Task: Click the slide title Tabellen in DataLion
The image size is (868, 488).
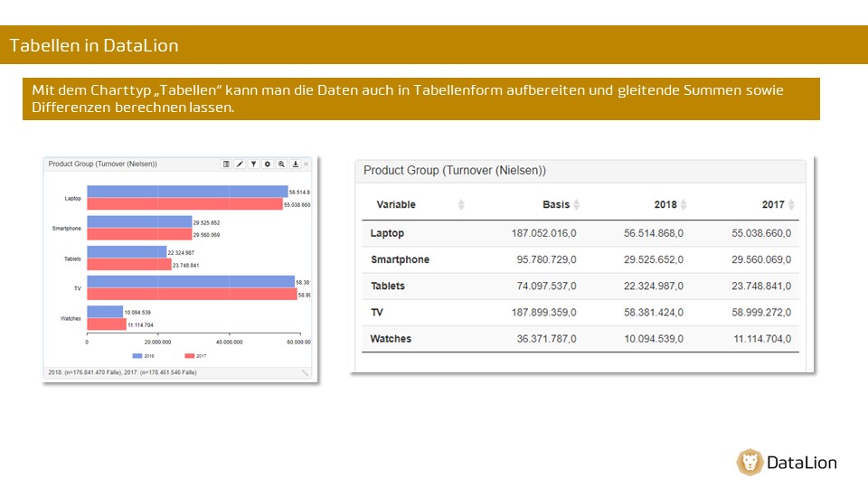Action: (94, 45)
